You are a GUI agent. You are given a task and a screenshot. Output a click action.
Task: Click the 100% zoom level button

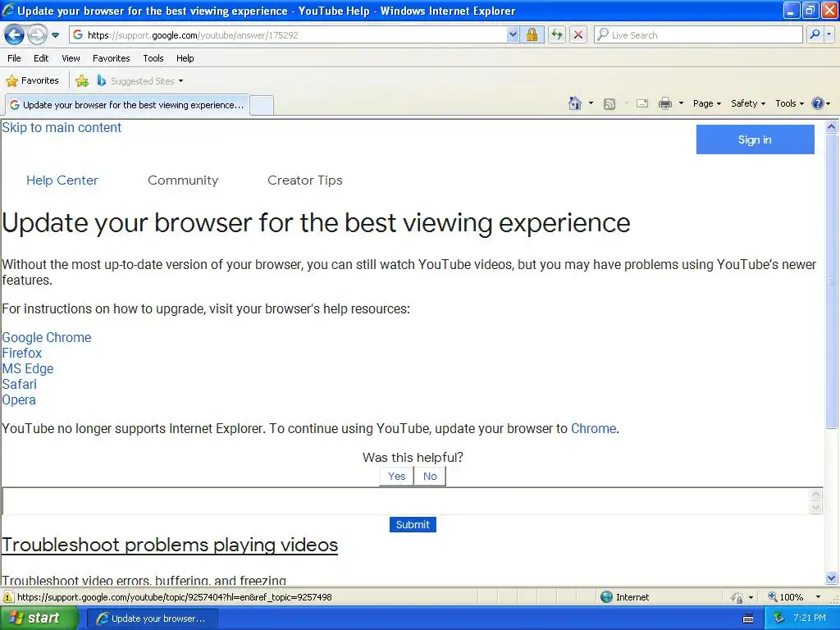pyautogui.click(x=785, y=597)
